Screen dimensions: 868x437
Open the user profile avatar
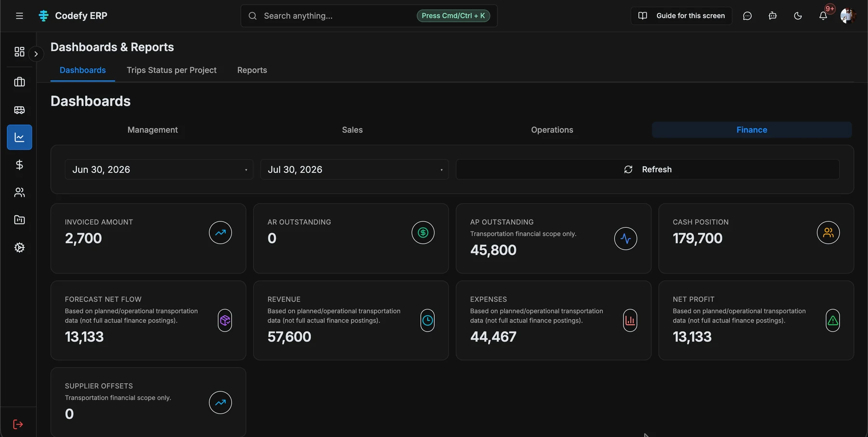tap(847, 16)
